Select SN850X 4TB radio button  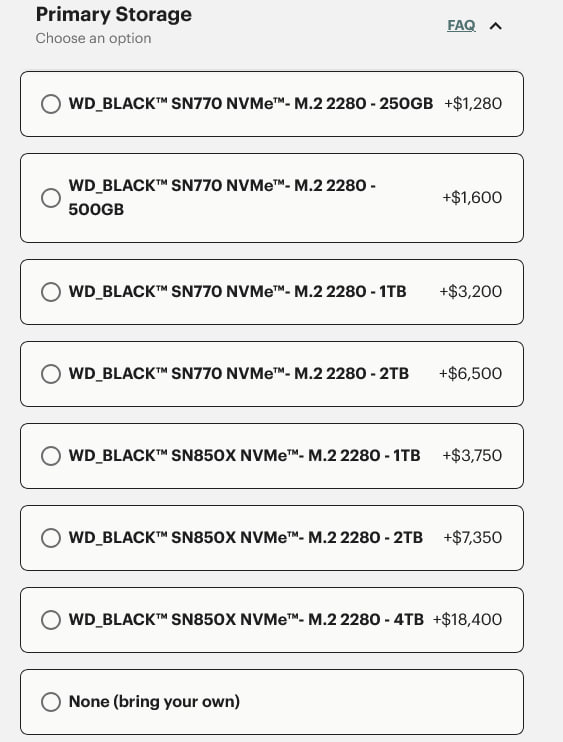tap(51, 619)
